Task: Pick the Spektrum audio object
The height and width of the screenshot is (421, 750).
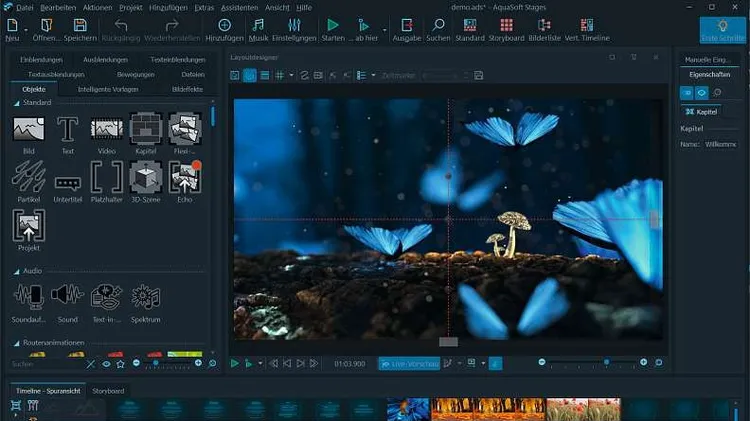Action: pos(146,297)
